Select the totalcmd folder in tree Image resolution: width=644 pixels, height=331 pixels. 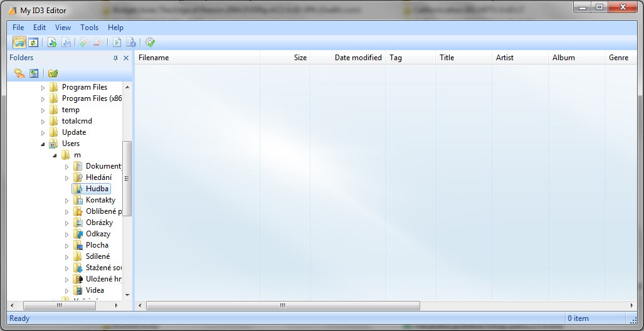click(x=77, y=121)
